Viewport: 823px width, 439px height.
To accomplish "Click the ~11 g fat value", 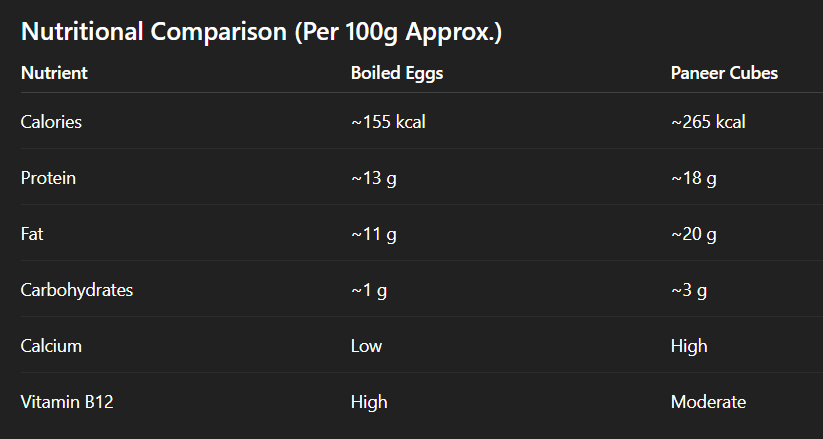I will pyautogui.click(x=374, y=234).
